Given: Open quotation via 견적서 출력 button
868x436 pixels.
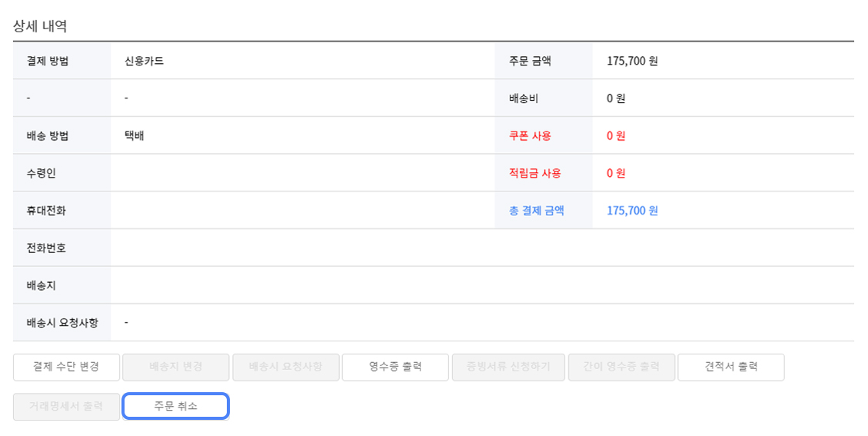Looking at the screenshot, I should tap(730, 367).
